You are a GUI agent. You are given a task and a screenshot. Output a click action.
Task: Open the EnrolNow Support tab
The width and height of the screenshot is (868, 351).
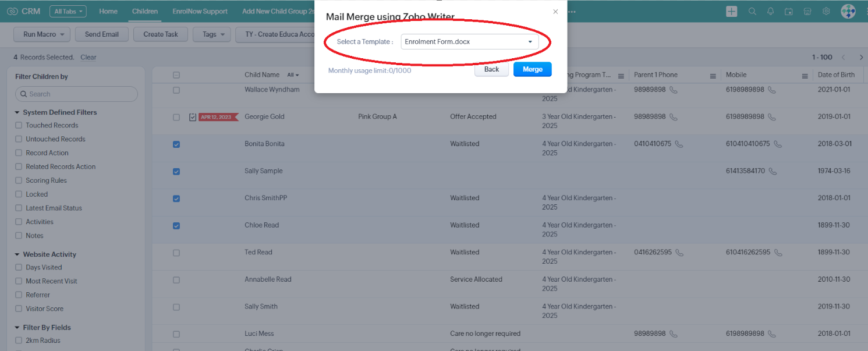click(x=200, y=11)
